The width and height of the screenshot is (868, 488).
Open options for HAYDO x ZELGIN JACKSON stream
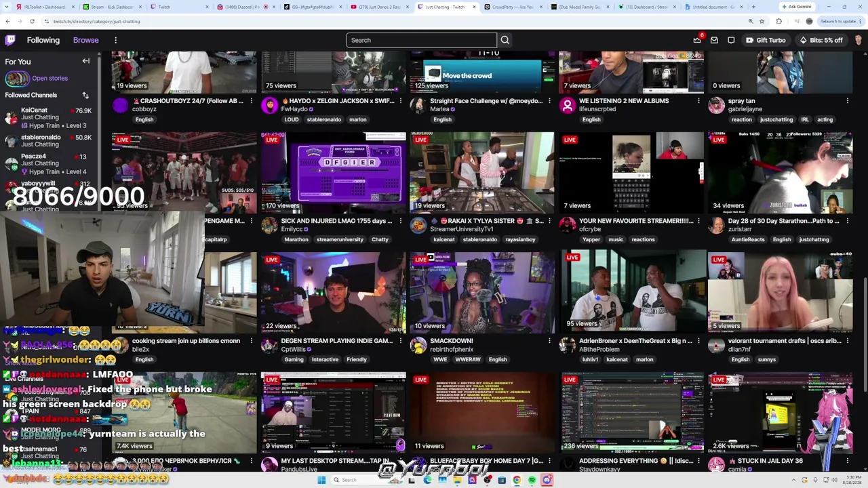[401, 101]
